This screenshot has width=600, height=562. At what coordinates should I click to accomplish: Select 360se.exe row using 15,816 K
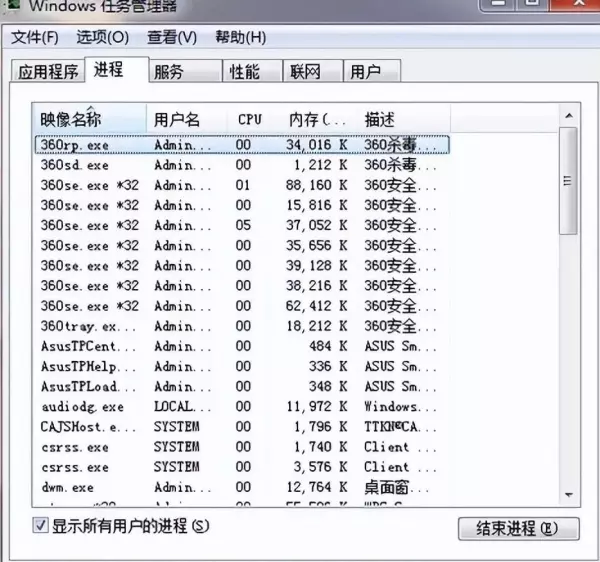coord(242,205)
